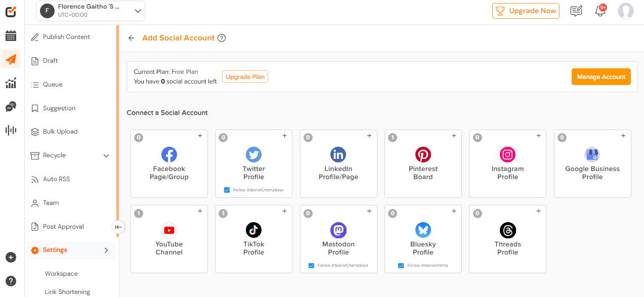Open Link Shortening under Settings

(x=67, y=292)
